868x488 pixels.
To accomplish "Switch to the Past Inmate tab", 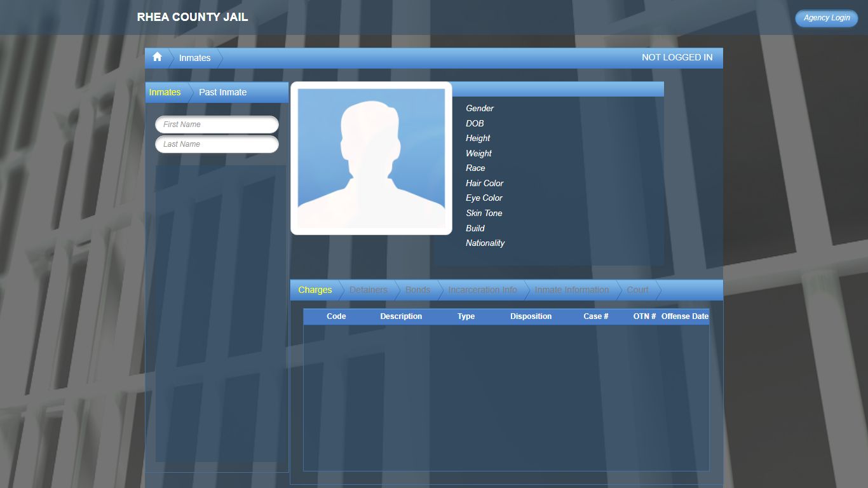I will pyautogui.click(x=222, y=92).
